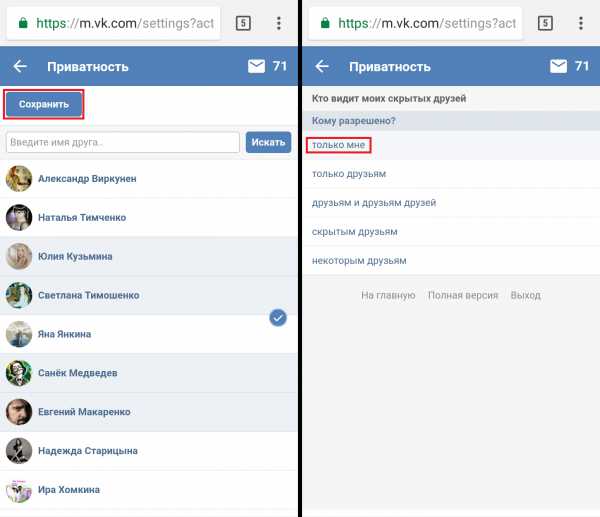
Task: Click the Искать search button
Action: pyautogui.click(x=268, y=142)
